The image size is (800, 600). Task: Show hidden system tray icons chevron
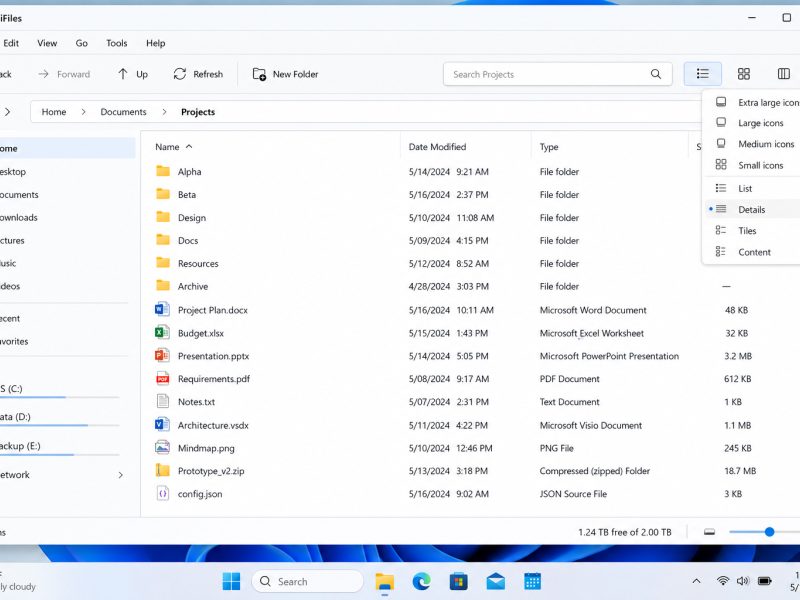coord(696,581)
